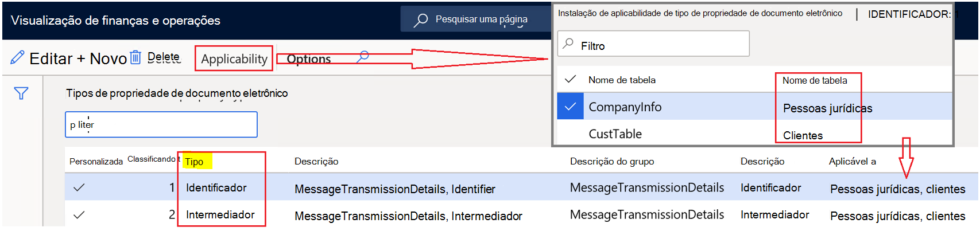Open the Options menu
This screenshot has width=980, height=231.
(309, 58)
